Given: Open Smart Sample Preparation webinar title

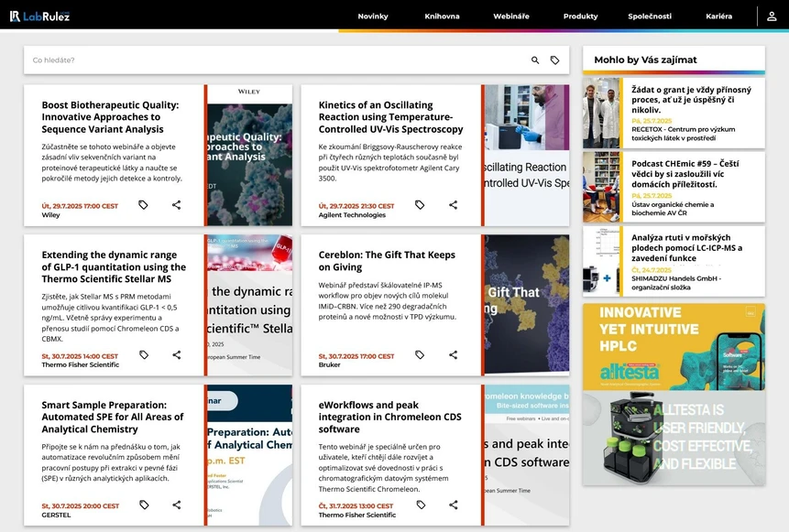Looking at the screenshot, I should coord(113,417).
